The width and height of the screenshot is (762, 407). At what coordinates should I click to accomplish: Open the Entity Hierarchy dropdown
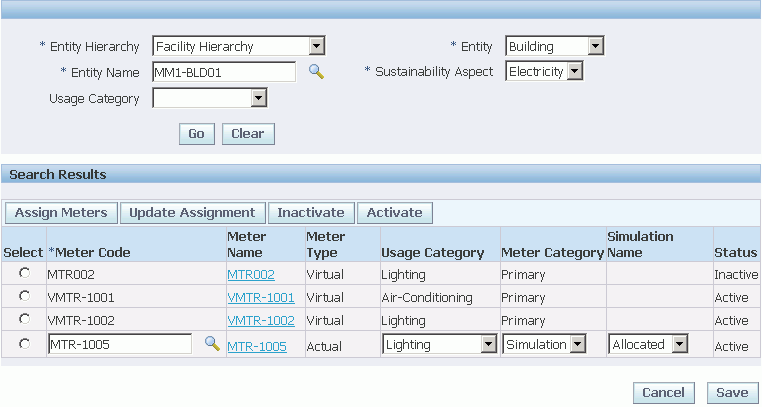pos(239,47)
